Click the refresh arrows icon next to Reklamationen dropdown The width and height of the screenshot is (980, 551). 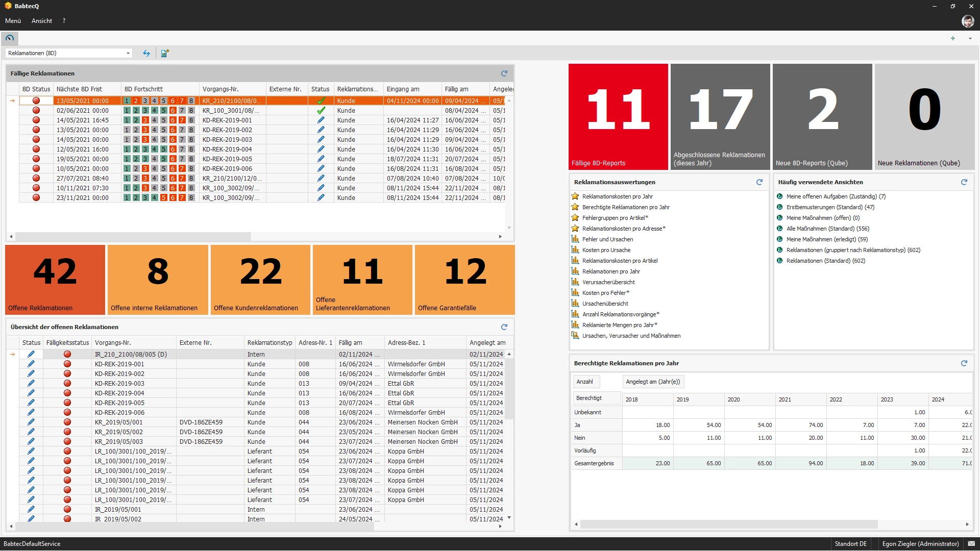pos(146,53)
